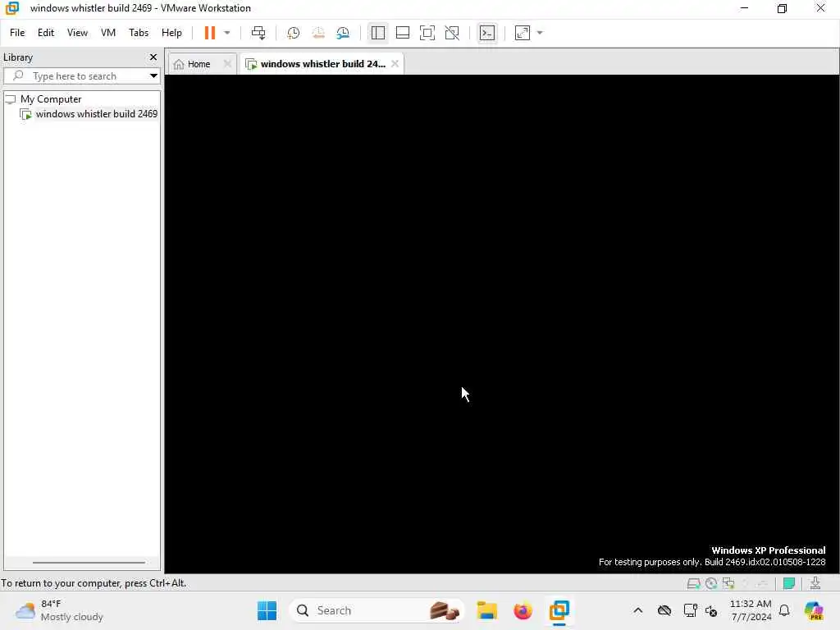The height and width of the screenshot is (630, 840).
Task: Toggle the library sidebar view icon
Action: pyautogui.click(x=377, y=33)
